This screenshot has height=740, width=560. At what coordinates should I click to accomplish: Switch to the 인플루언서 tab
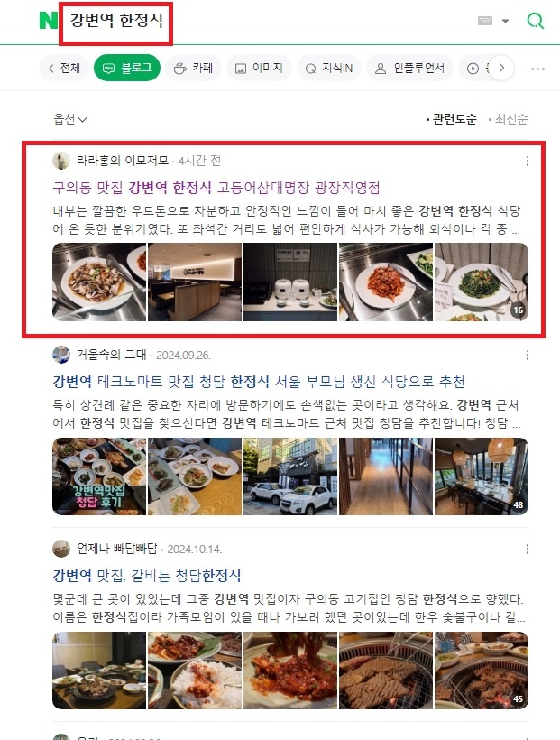click(409, 68)
